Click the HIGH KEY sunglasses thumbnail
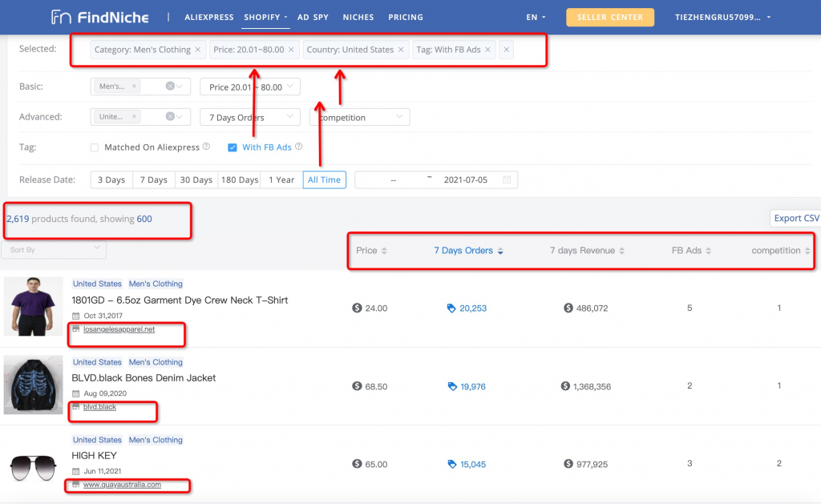The height and width of the screenshot is (504, 821). click(x=33, y=467)
